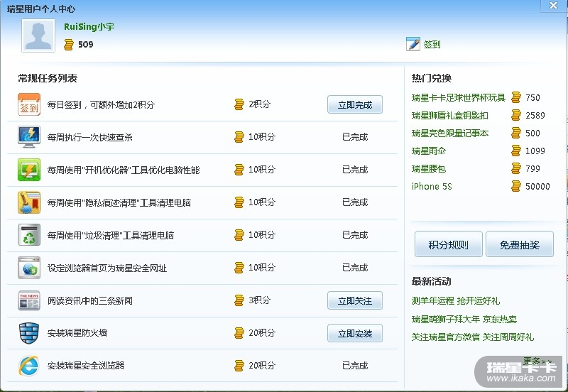This screenshot has width=568, height=392.
Task: Open 瑞星萌狮子拜大年 京东热卖 activity
Action: click(464, 319)
